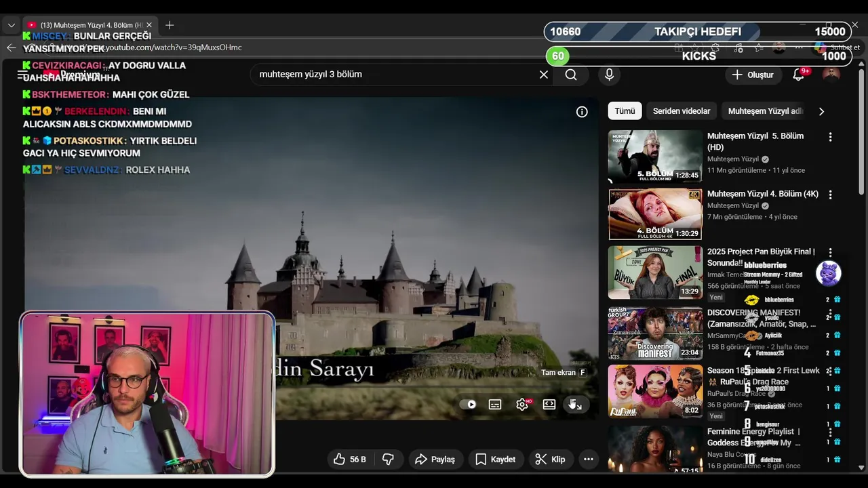Viewport: 868px width, 488px height.
Task: Click the YouTube search magnifier button
Action: tap(571, 75)
